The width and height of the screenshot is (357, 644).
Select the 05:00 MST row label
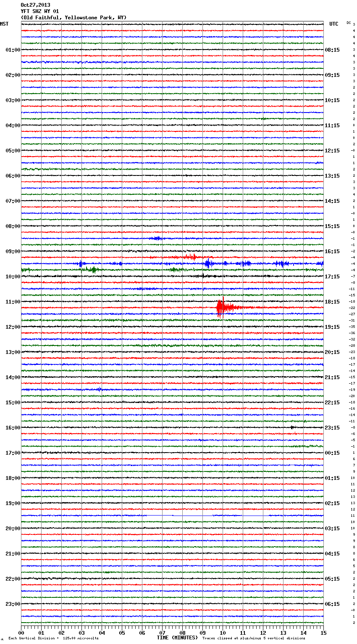[x=13, y=151]
